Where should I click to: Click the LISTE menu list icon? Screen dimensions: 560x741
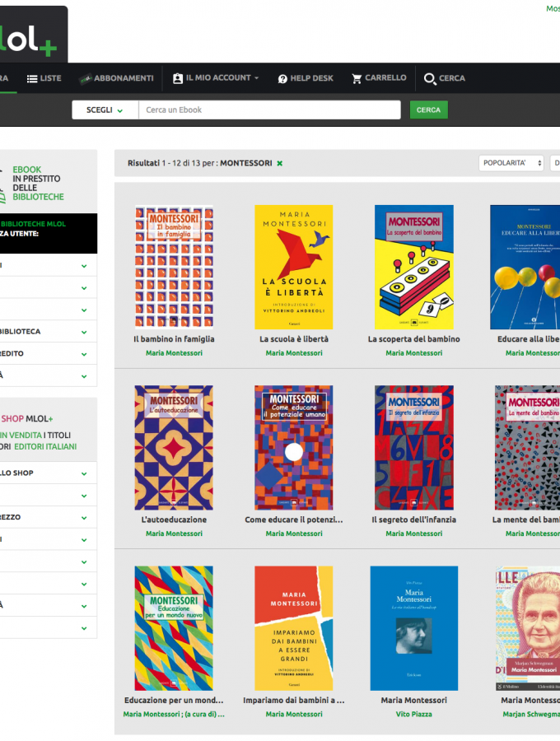[31, 79]
